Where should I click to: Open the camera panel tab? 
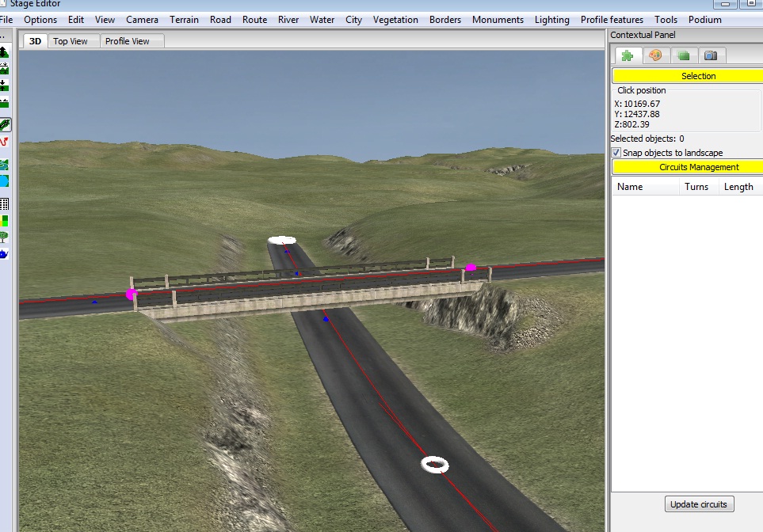point(711,55)
